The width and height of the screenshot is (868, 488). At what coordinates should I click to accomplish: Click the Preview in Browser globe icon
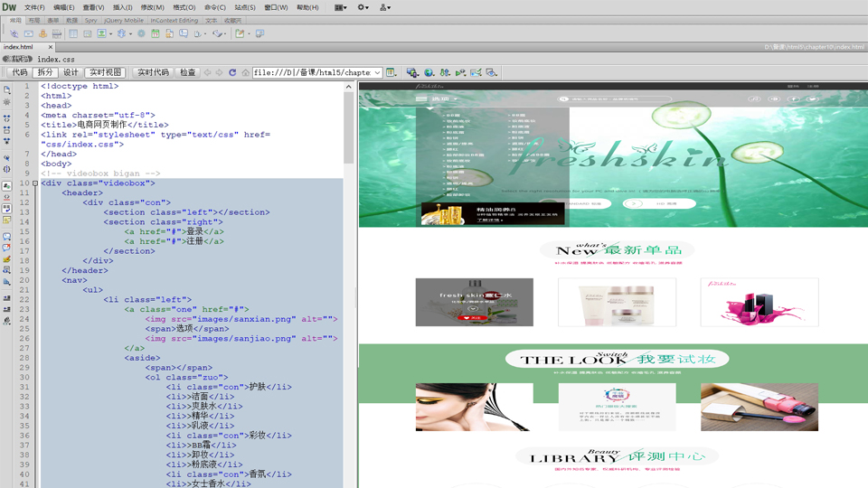point(429,72)
